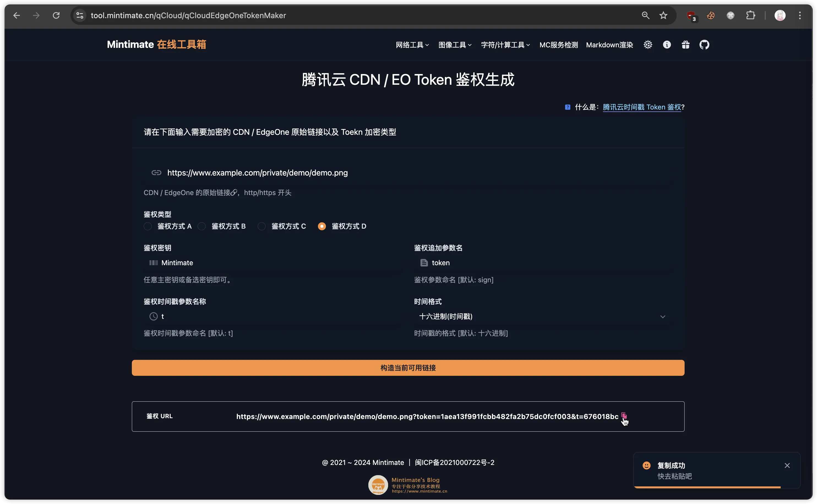Select 鉴权方式 C radio button
This screenshot has height=504, width=817.
(x=262, y=226)
